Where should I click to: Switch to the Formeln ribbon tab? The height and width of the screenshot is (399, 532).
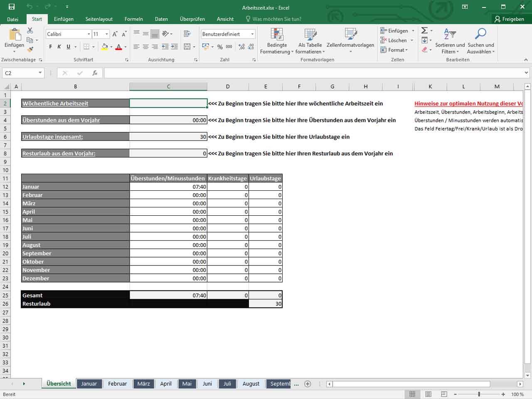point(133,19)
